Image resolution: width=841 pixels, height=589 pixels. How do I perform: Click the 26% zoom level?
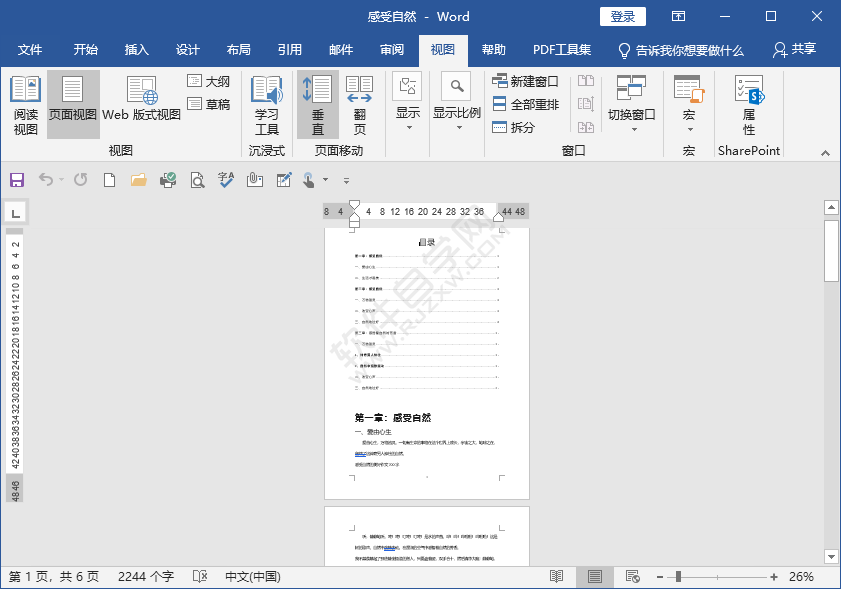(x=801, y=577)
